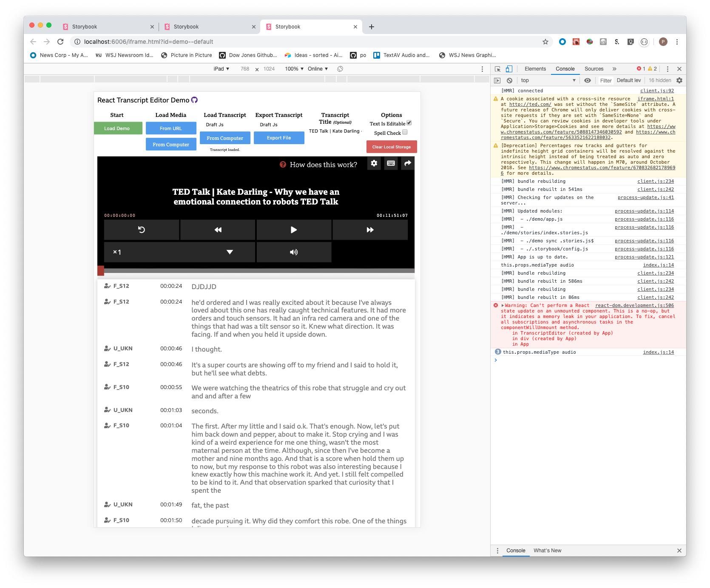Open the player settings gear icon
The height and width of the screenshot is (588, 710).
pyautogui.click(x=374, y=163)
